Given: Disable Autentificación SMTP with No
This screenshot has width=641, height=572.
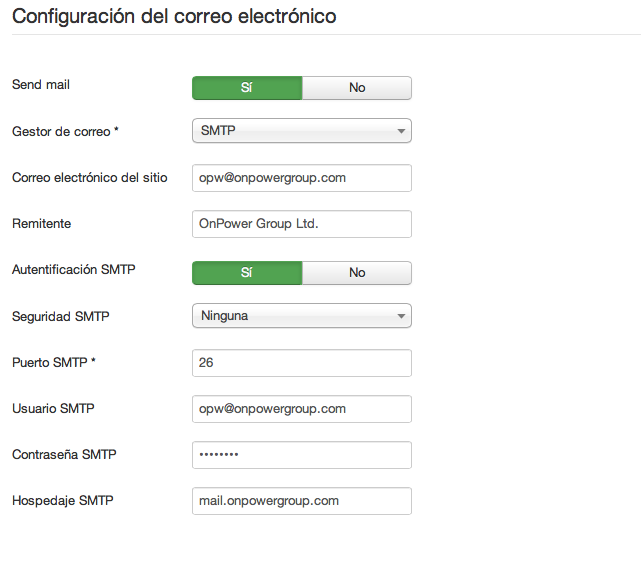Looking at the screenshot, I should click(357, 273).
